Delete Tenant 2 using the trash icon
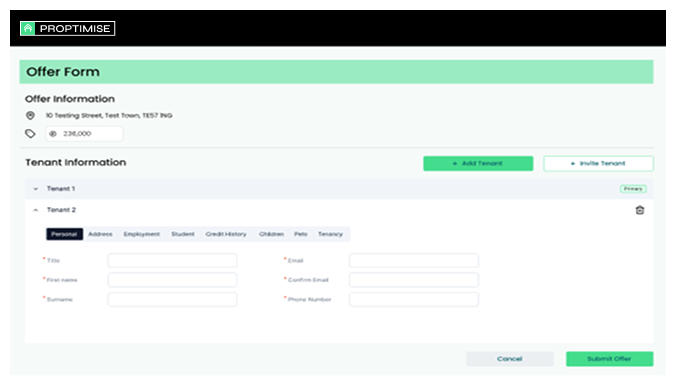The image size is (676, 378). pos(640,210)
